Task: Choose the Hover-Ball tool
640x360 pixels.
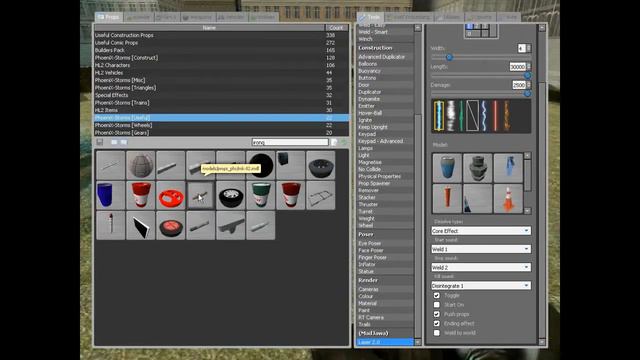Action: (x=385, y=113)
